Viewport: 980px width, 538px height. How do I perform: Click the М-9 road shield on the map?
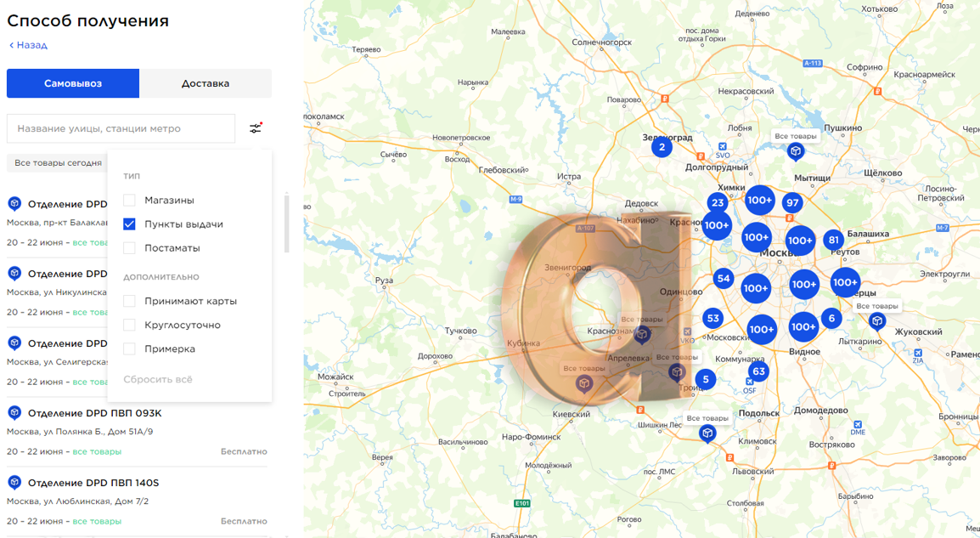point(515,200)
